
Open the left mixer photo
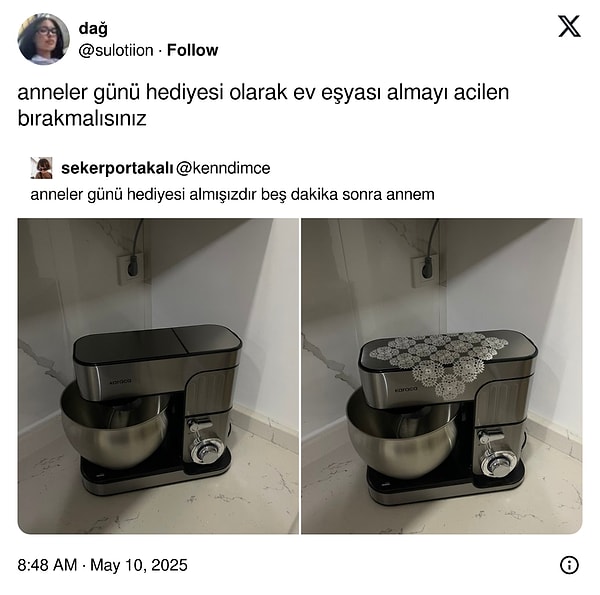tap(158, 376)
